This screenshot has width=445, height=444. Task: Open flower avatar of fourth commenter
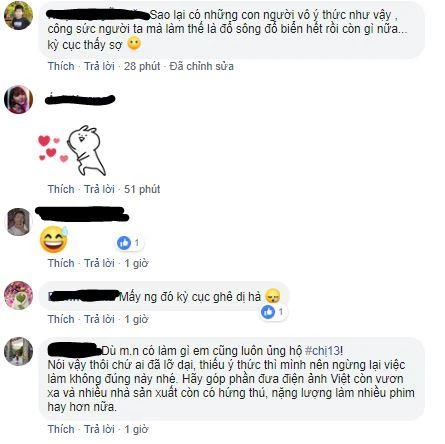(18, 295)
